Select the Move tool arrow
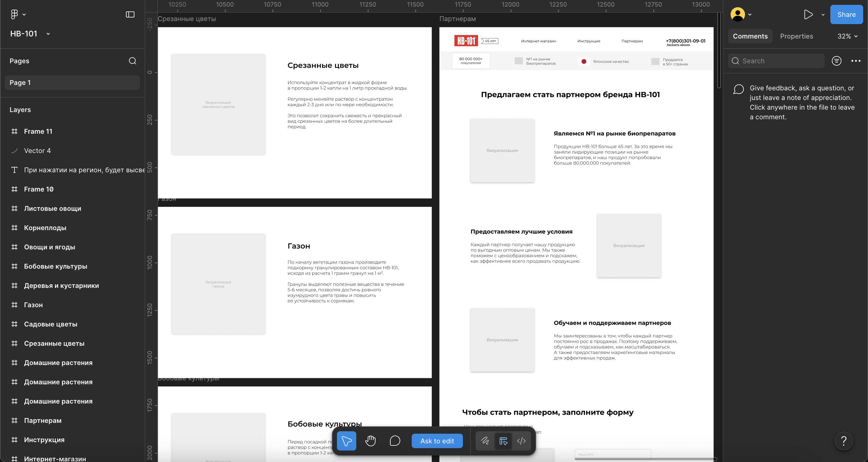 tap(346, 441)
